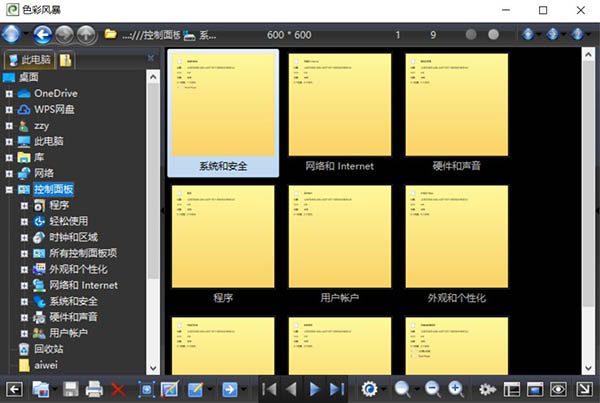Select the 硬件和声音 thumbnail
600x403 pixels.
[457, 113]
